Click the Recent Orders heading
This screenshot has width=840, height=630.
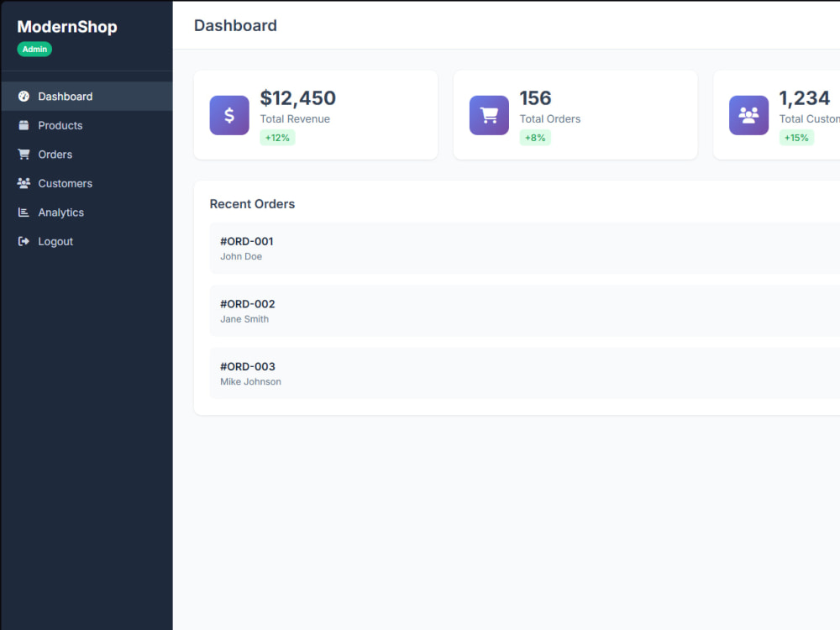(252, 204)
